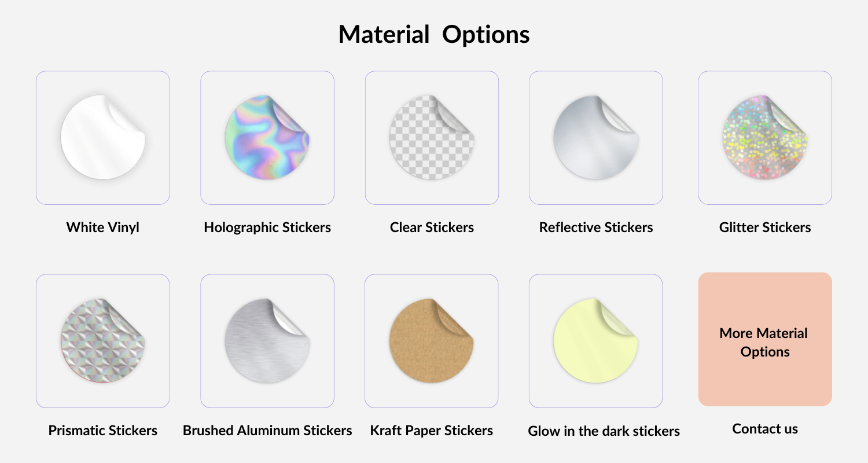
Task: Select the Kraft Paper Stickers label
Action: (431, 431)
